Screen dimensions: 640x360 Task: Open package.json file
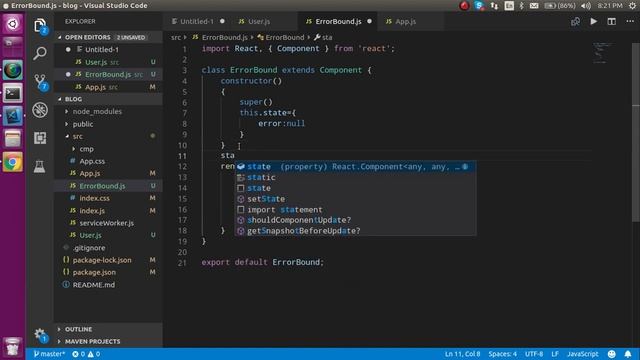[x=109, y=272]
